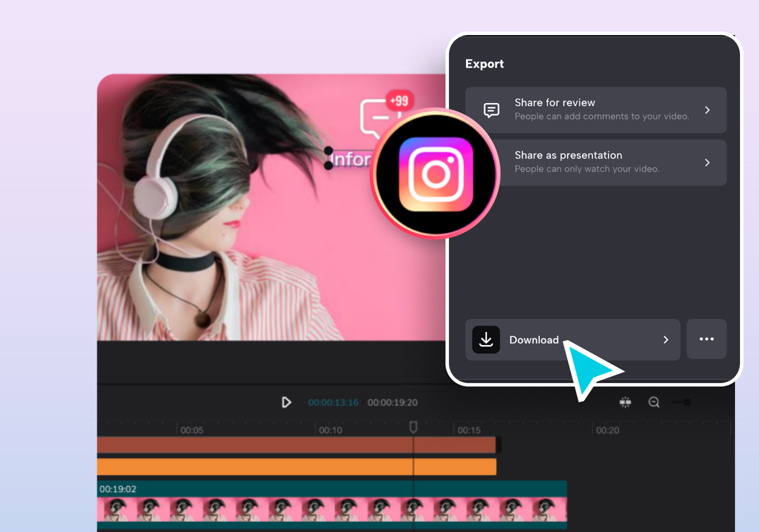
Task: Play the video preview
Action: coord(286,402)
